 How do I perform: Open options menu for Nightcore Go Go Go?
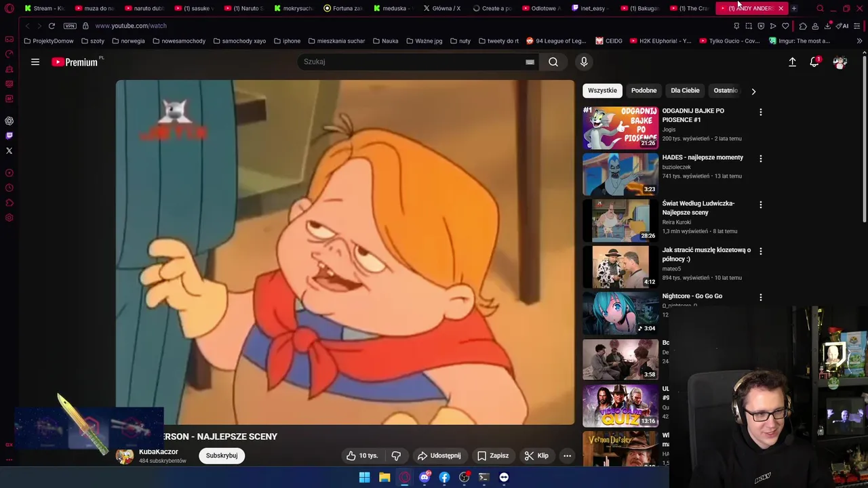(x=760, y=298)
